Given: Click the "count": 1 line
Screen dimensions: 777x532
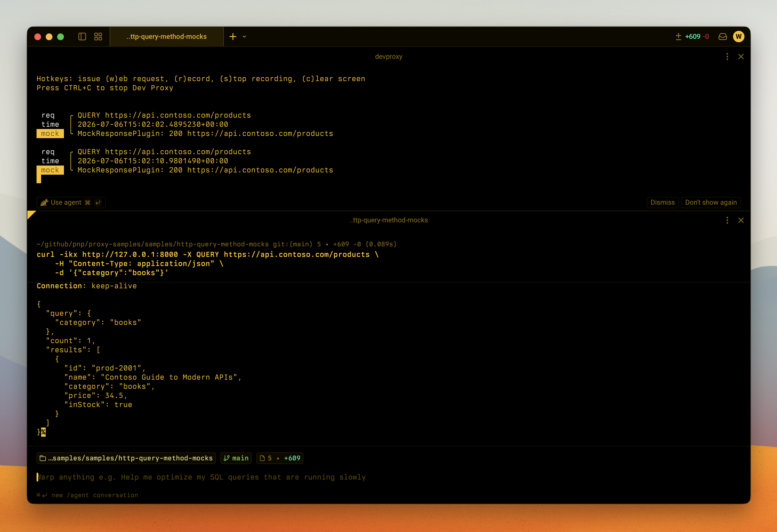Looking at the screenshot, I should click(71, 340).
